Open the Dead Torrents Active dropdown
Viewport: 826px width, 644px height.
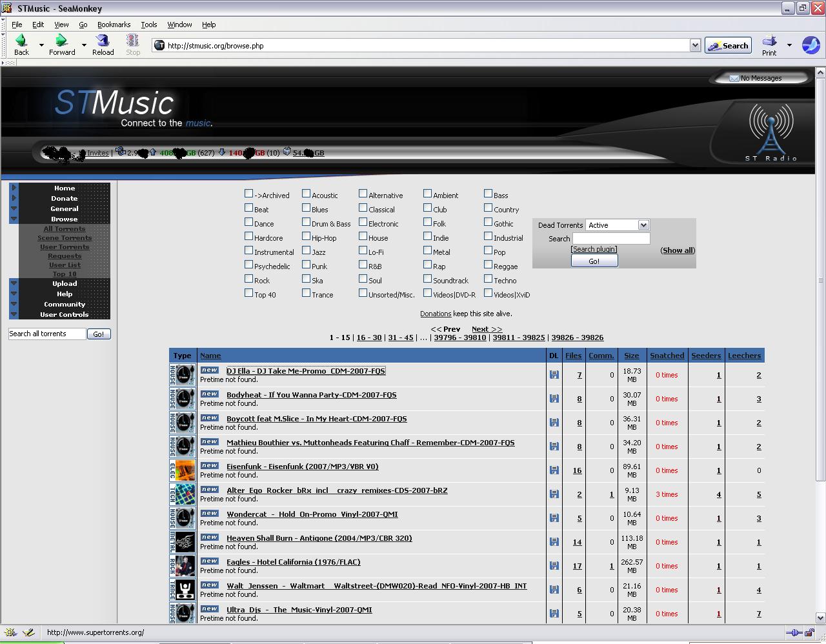(x=618, y=225)
